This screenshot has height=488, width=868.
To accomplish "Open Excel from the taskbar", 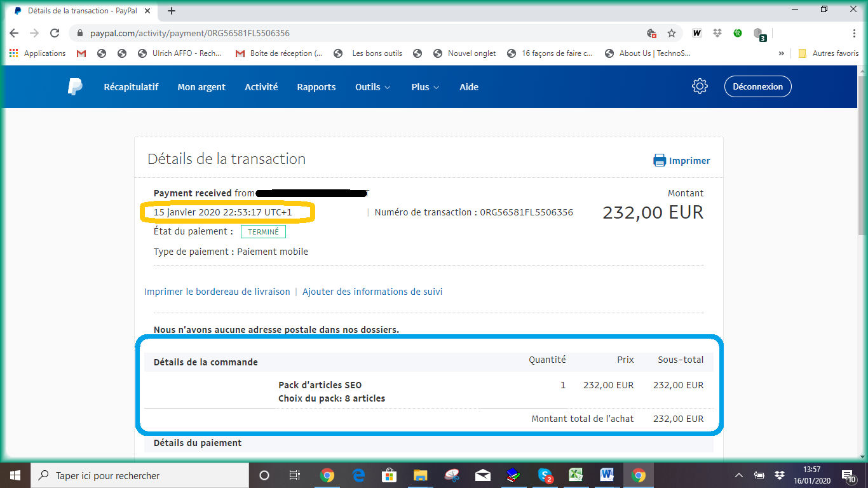I will [576, 475].
